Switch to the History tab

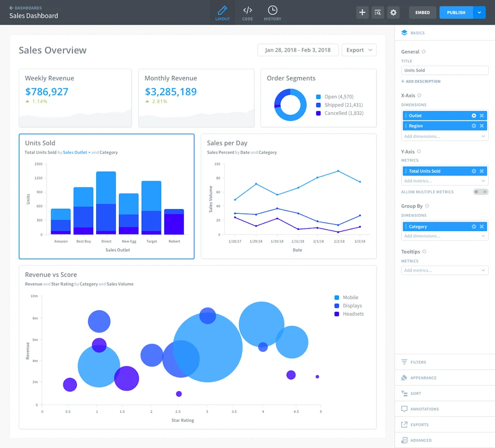(x=273, y=13)
